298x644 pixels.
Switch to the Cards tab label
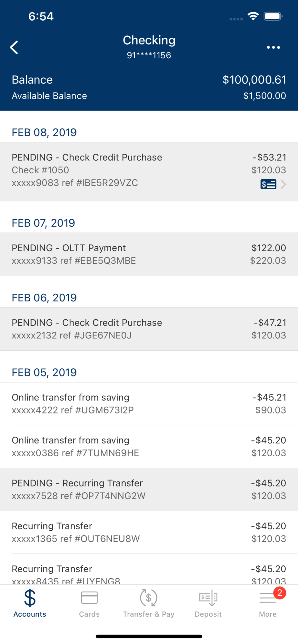[x=89, y=614]
